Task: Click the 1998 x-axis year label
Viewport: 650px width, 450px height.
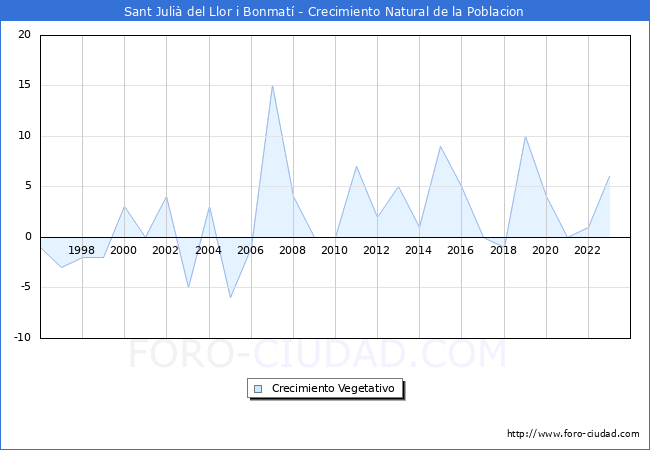Action: click(82, 250)
